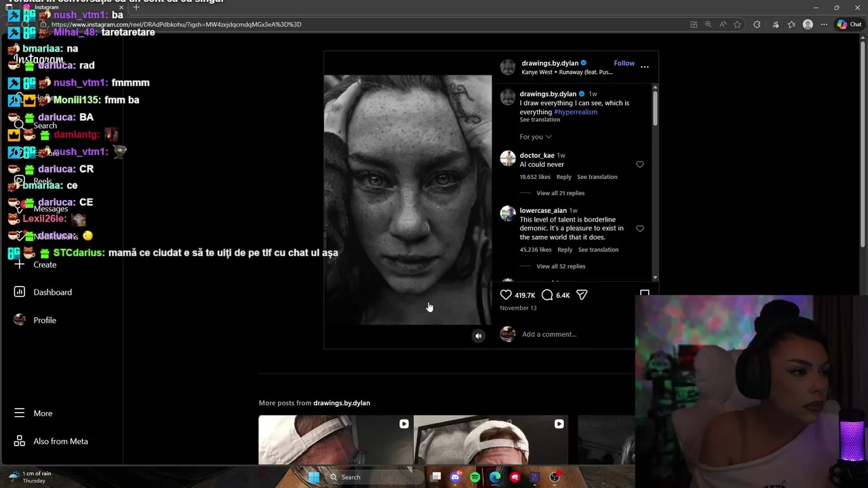Open first reel thumbnail under More posts
The width and height of the screenshot is (868, 488).
[336, 440]
